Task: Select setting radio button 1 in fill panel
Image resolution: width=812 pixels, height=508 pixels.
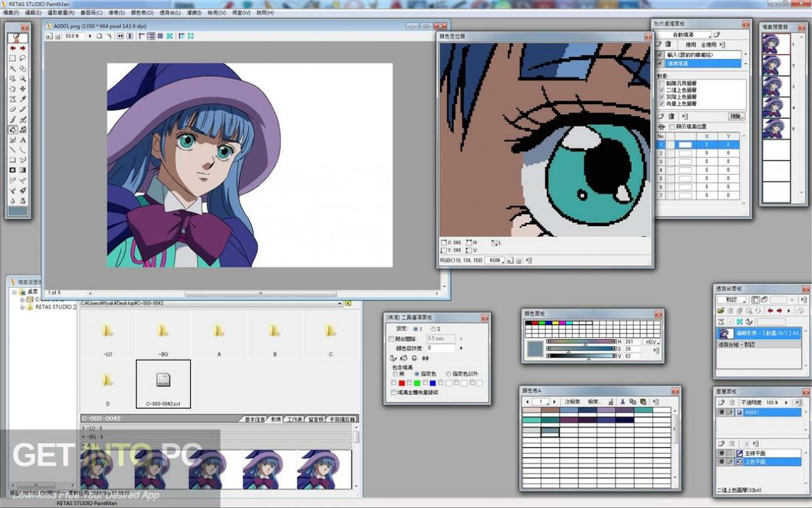Action: pos(416,329)
